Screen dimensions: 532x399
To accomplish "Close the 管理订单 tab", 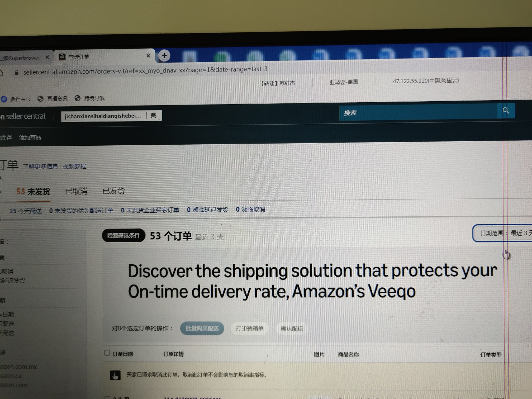I will 148,56.
